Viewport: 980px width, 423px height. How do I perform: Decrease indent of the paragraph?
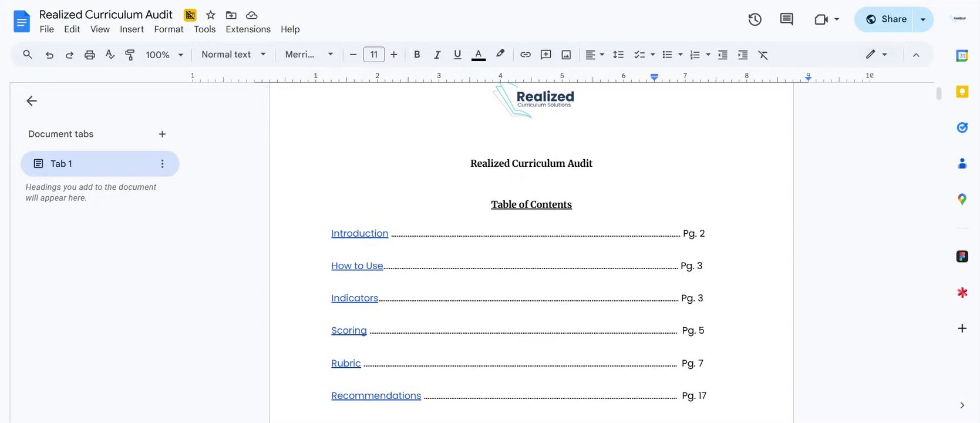pos(723,55)
